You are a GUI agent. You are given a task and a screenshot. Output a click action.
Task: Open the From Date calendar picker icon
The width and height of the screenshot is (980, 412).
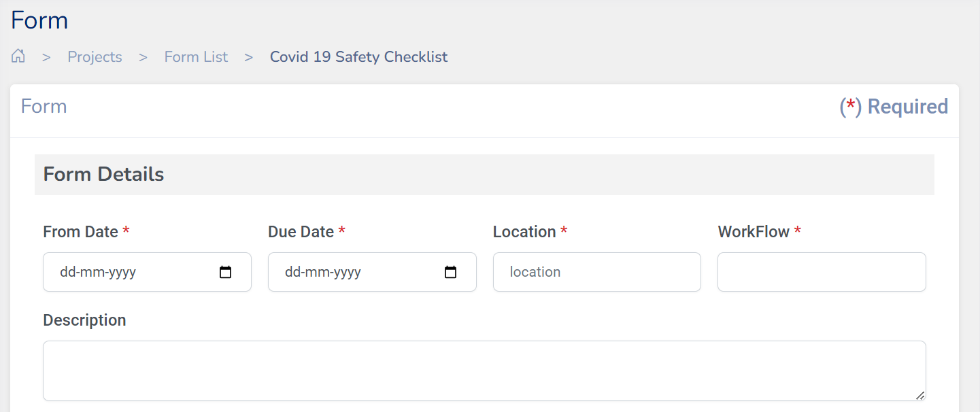[226, 273]
